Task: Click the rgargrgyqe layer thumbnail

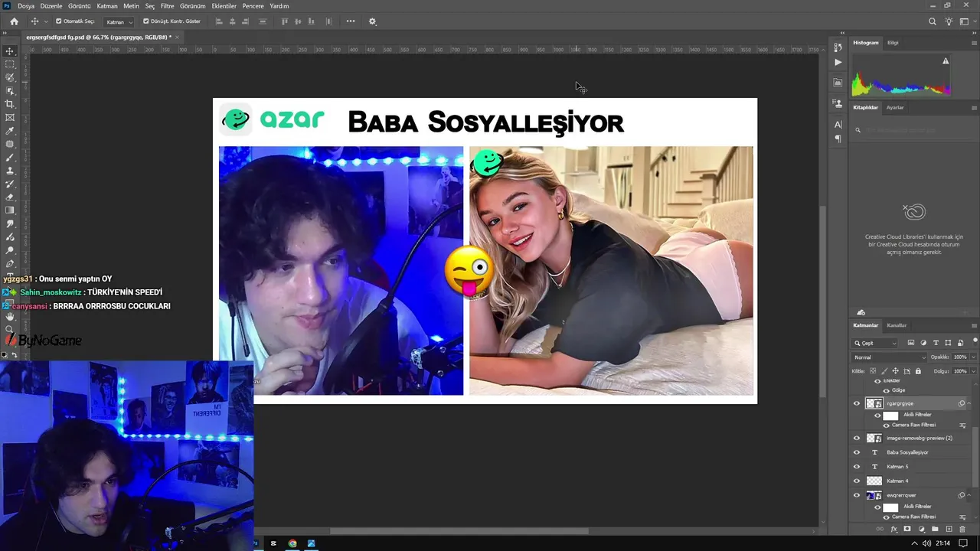Action: [x=874, y=403]
